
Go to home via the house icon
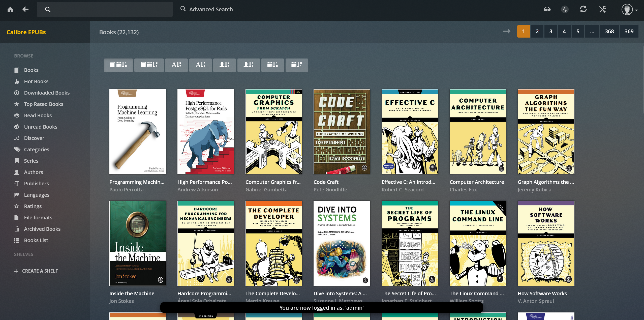[x=10, y=9]
